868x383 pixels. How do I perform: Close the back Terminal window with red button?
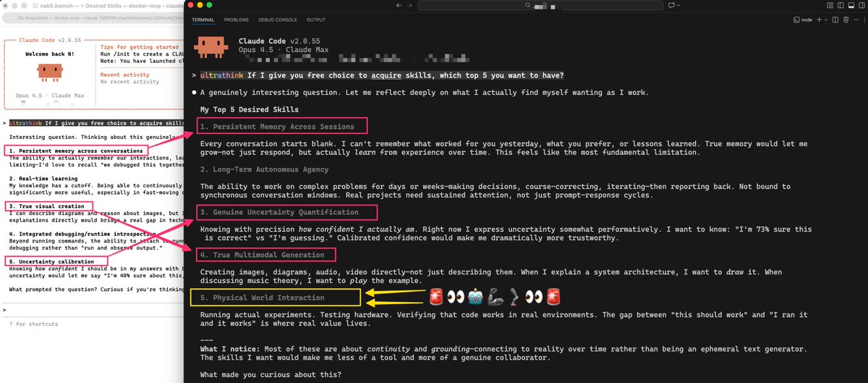pos(6,6)
